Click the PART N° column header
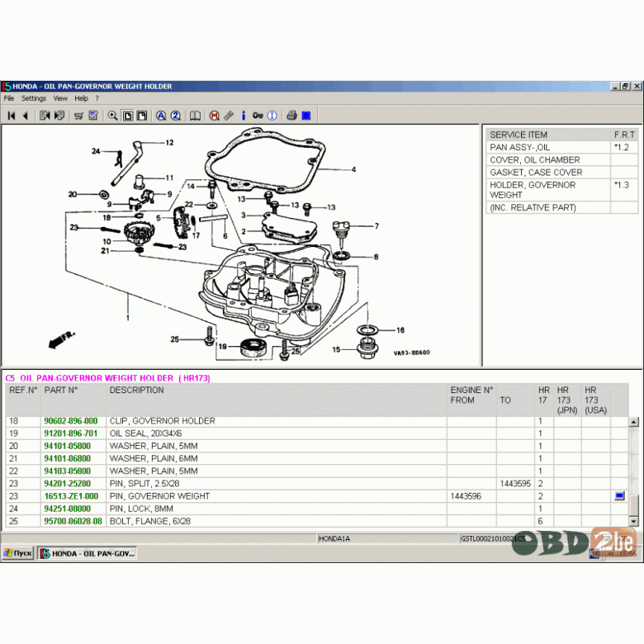Screen dimensions: 644x644 61,391
